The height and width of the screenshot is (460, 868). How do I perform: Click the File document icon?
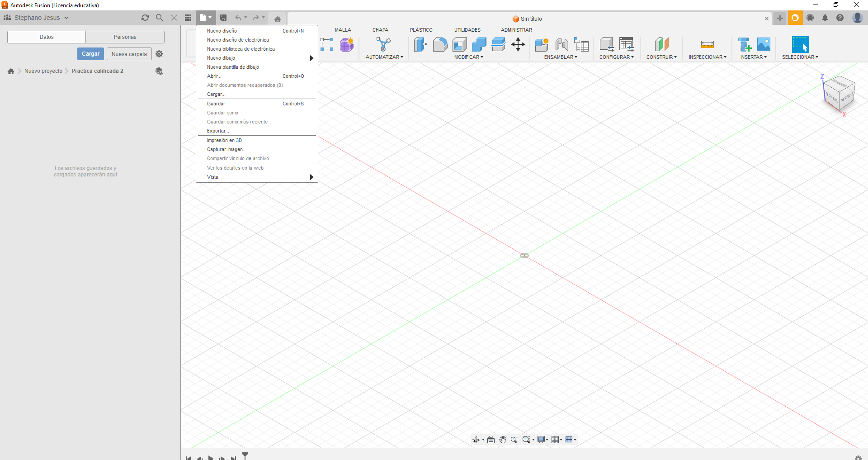click(x=203, y=18)
